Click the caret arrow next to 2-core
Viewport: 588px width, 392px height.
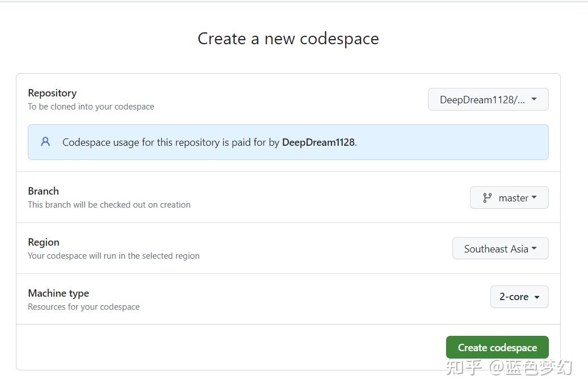537,297
